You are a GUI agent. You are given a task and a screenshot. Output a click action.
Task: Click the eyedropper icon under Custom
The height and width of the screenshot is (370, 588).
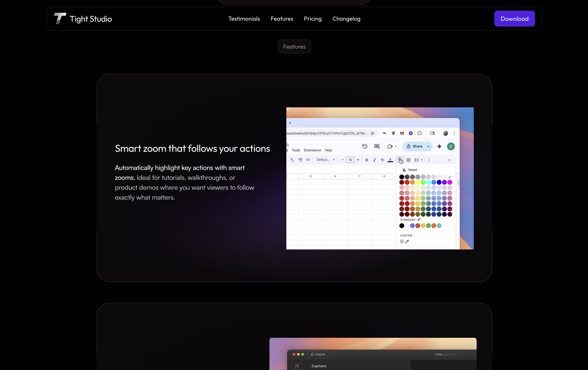[x=407, y=242]
